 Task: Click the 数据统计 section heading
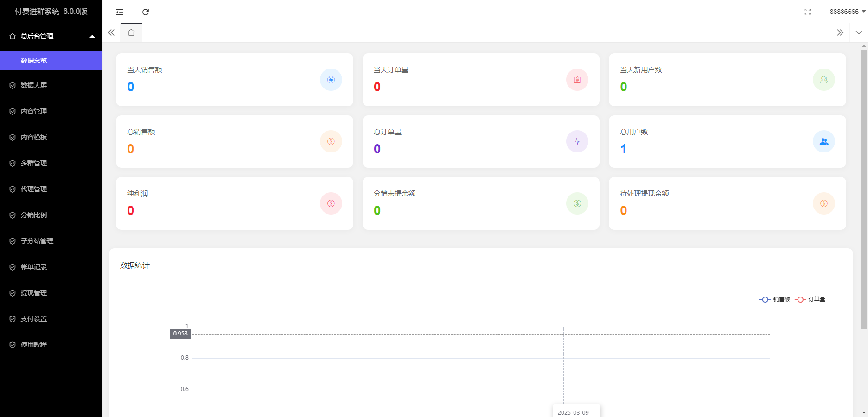(x=135, y=265)
